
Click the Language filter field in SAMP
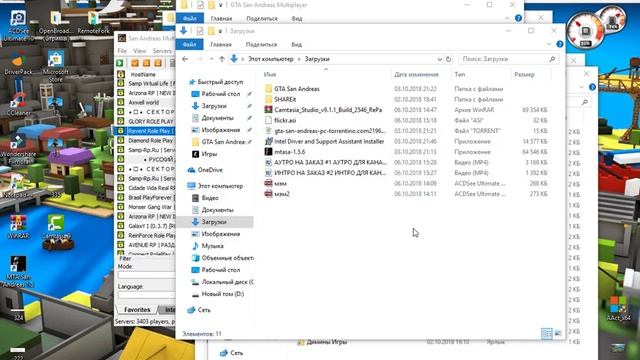point(147,295)
